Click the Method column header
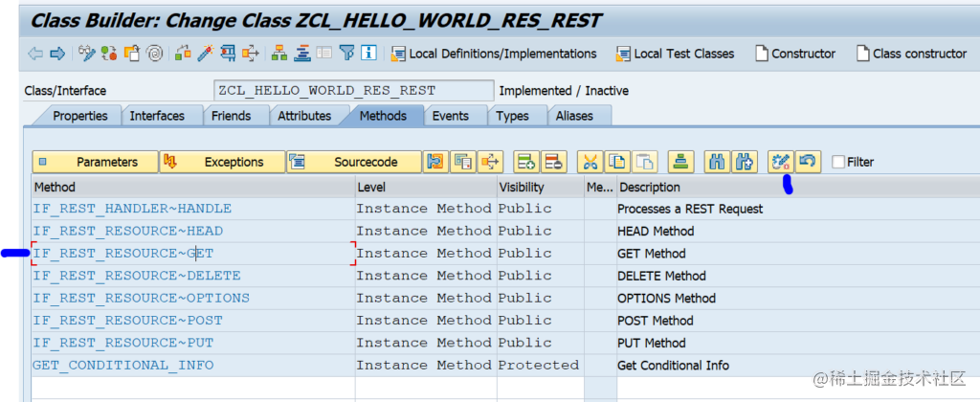Viewport: 980px width, 402px height. (x=193, y=187)
